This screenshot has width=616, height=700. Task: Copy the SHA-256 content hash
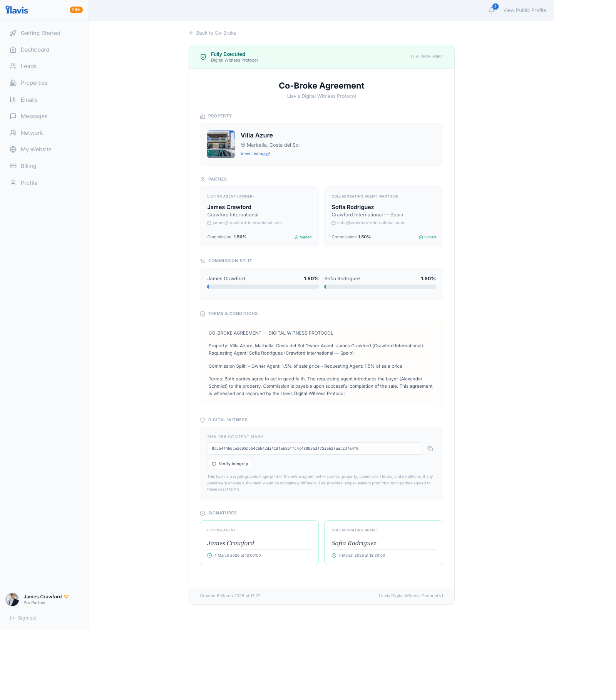(430, 449)
